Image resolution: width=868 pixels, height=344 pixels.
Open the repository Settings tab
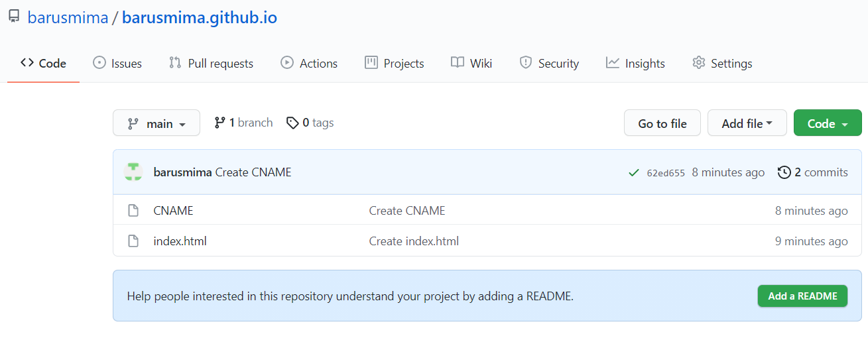coord(722,64)
